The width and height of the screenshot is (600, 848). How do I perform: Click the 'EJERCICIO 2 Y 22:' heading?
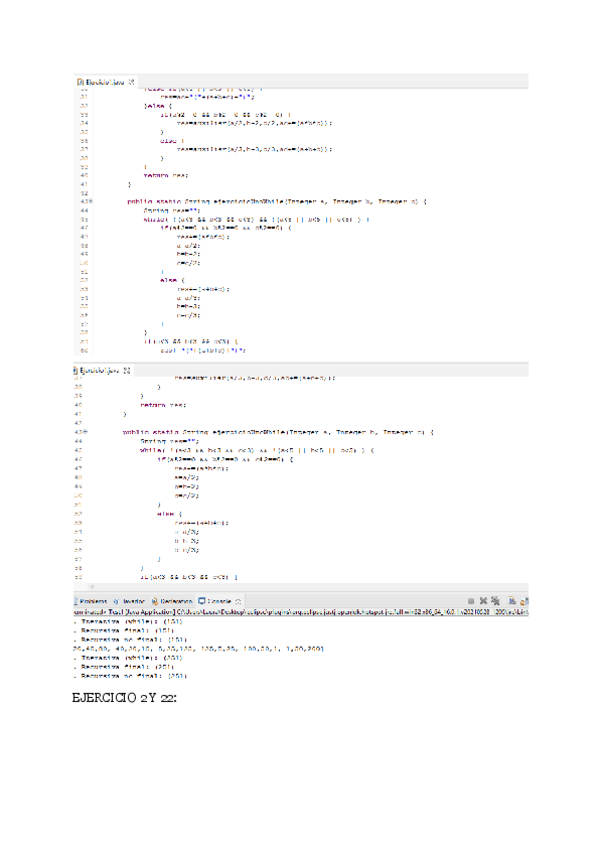coord(124,698)
